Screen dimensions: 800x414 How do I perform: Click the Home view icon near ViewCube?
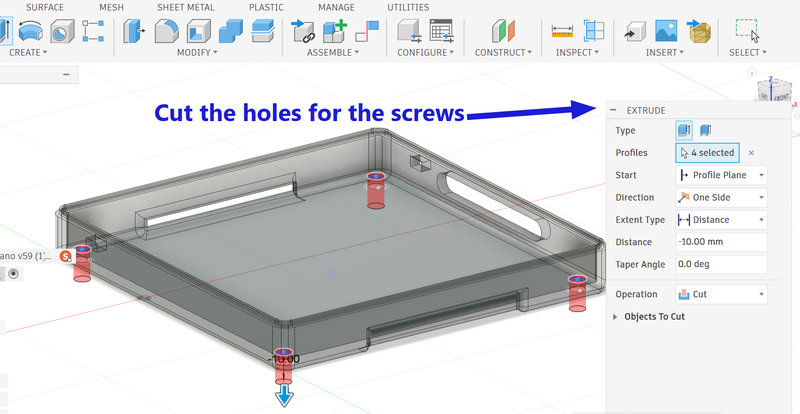(752, 72)
